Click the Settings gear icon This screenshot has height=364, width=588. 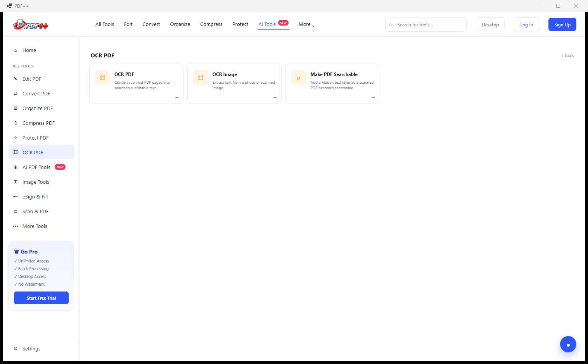(x=16, y=348)
